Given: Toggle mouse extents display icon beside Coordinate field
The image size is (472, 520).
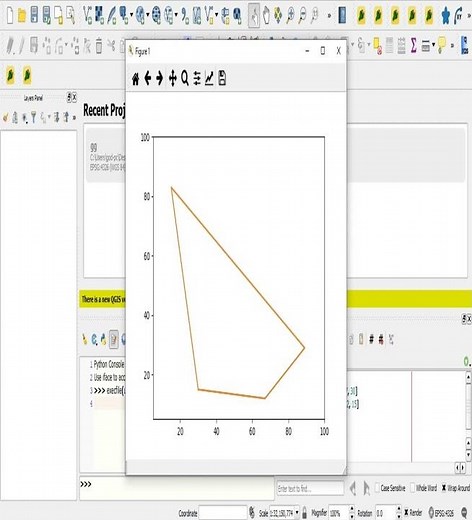Looking at the screenshot, I should pyautogui.click(x=252, y=512).
